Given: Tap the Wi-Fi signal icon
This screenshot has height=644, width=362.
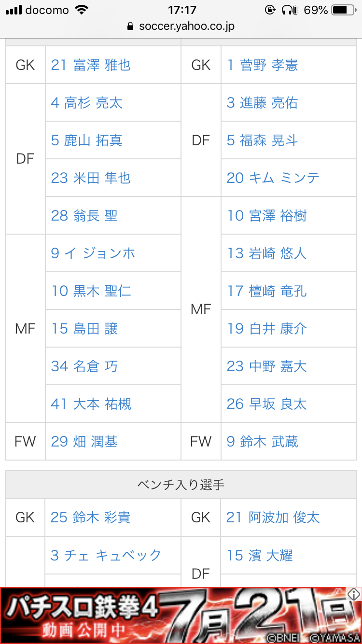Looking at the screenshot, I should (82, 10).
